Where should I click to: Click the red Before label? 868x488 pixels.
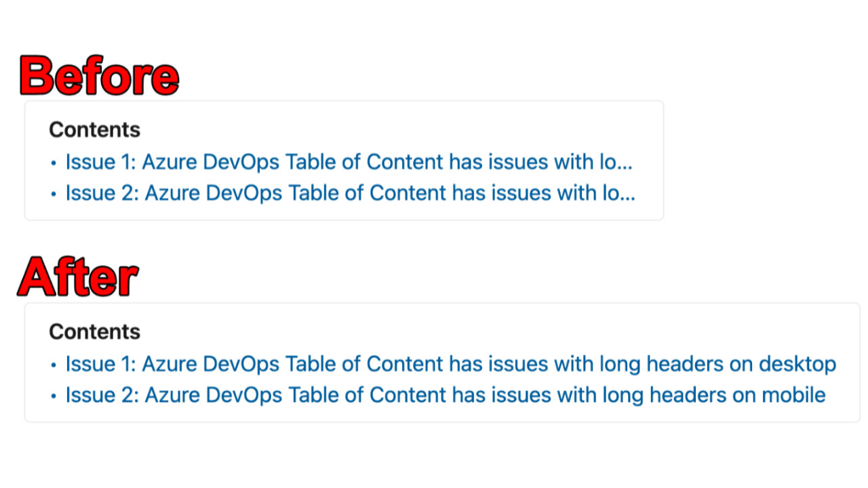pyautogui.click(x=100, y=76)
